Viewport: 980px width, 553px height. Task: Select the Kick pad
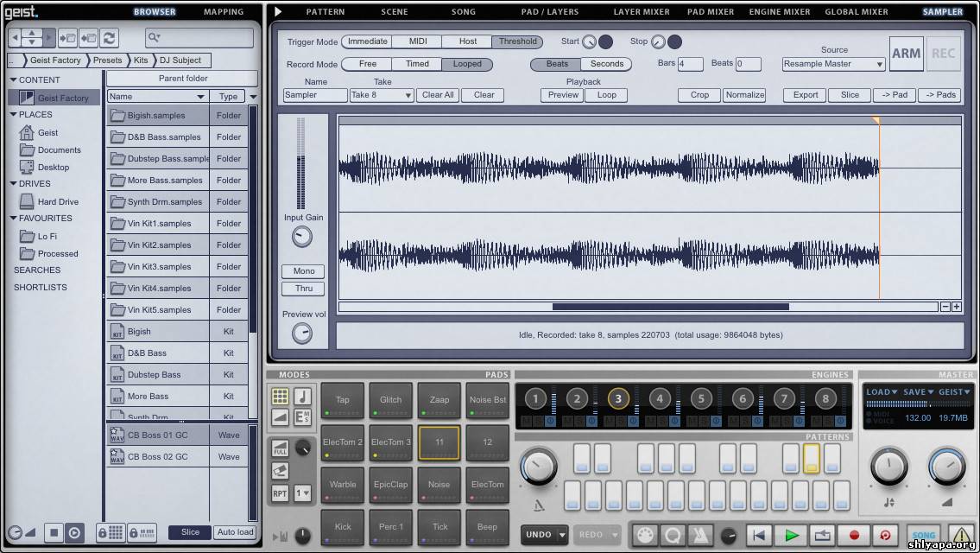pyautogui.click(x=343, y=526)
